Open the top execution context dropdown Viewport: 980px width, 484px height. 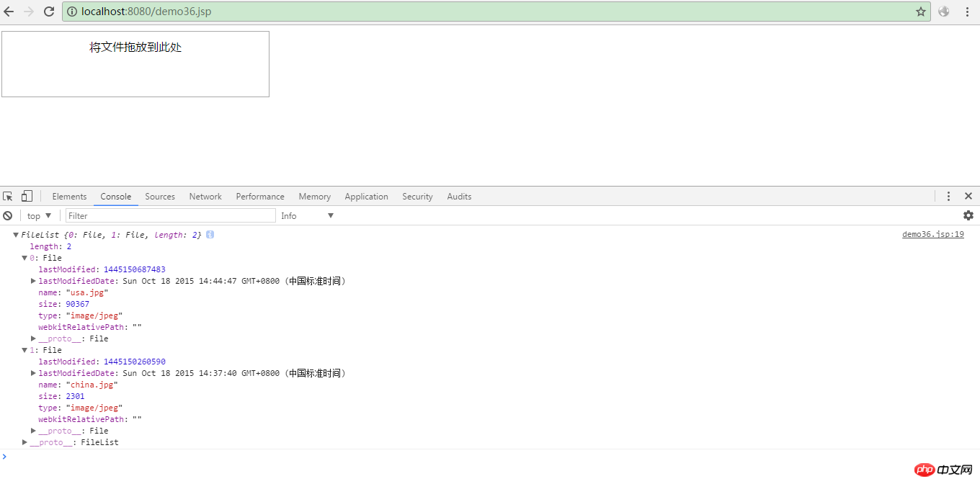39,216
